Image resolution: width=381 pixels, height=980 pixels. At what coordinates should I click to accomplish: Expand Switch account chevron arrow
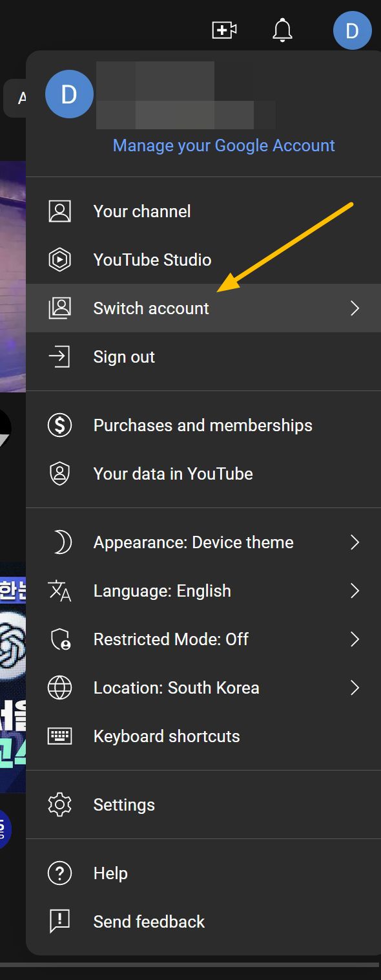point(354,308)
